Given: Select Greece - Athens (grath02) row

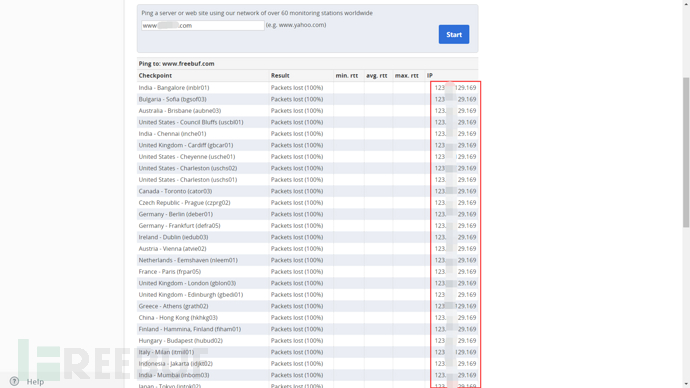Looking at the screenshot, I should point(307,306).
